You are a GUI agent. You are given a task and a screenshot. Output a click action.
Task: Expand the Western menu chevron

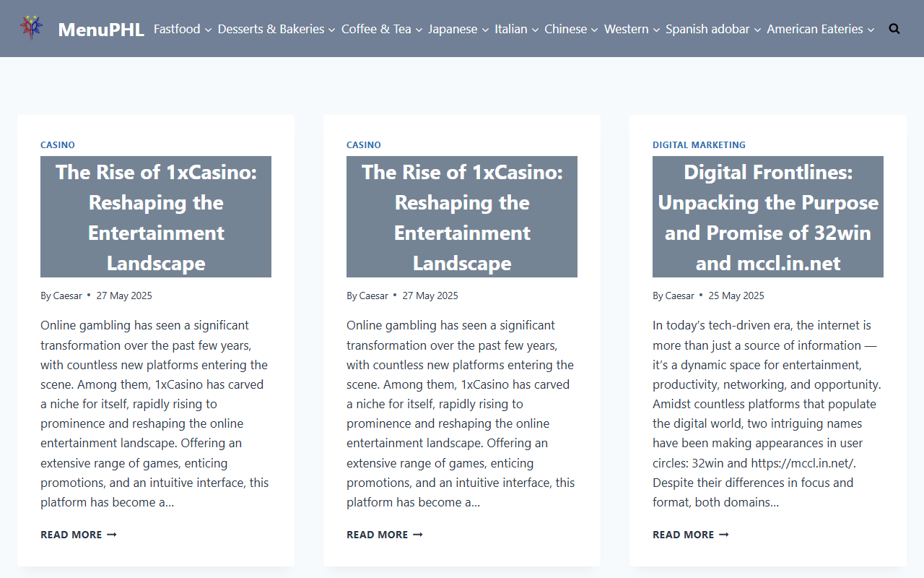[x=656, y=30]
